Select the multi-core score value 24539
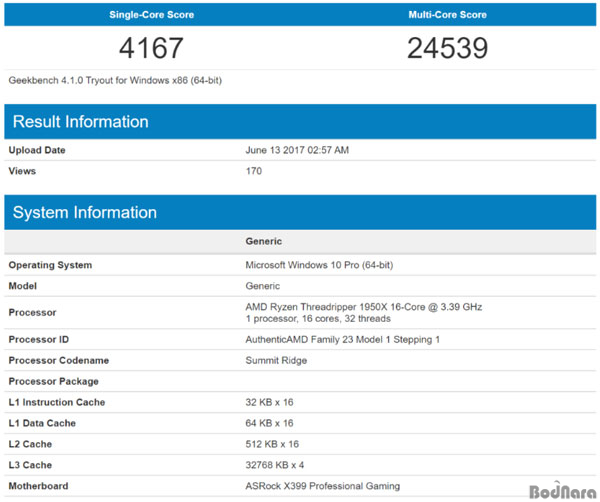600x502 pixels. (x=447, y=48)
